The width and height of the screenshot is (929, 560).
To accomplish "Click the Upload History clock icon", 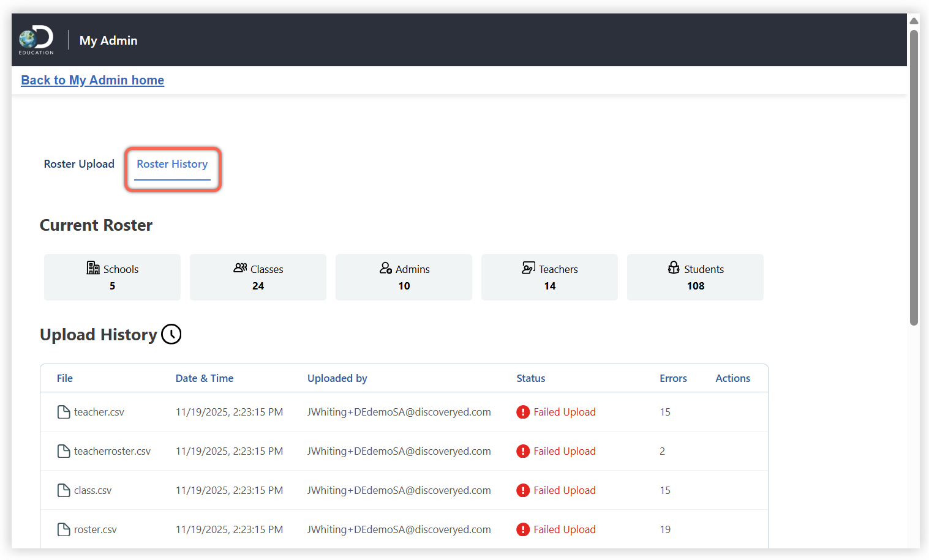I will [171, 334].
